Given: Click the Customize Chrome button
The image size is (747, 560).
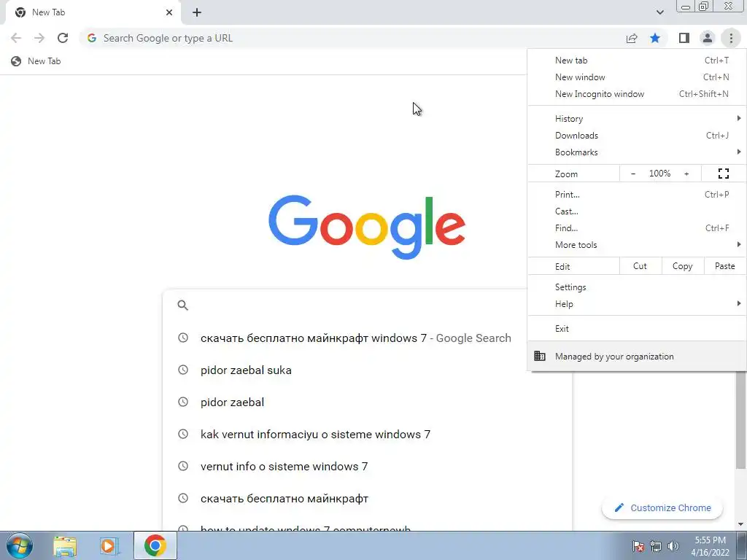Looking at the screenshot, I should click(x=662, y=507).
